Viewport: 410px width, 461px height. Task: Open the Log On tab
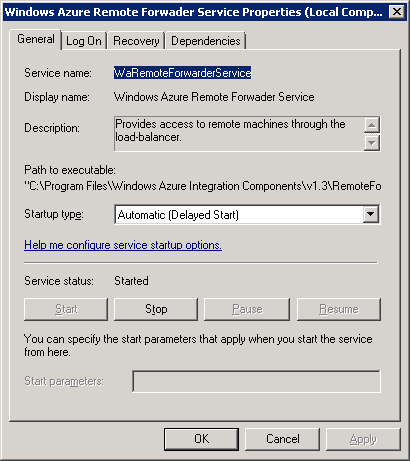pos(84,41)
